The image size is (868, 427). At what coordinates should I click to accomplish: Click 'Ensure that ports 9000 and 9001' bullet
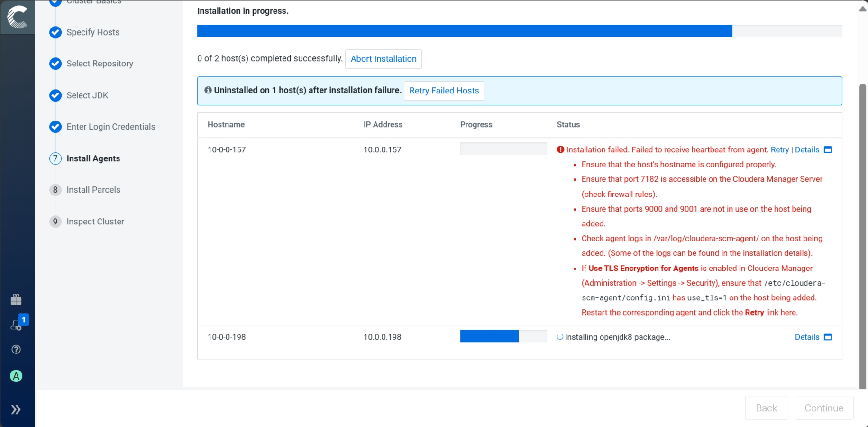696,216
